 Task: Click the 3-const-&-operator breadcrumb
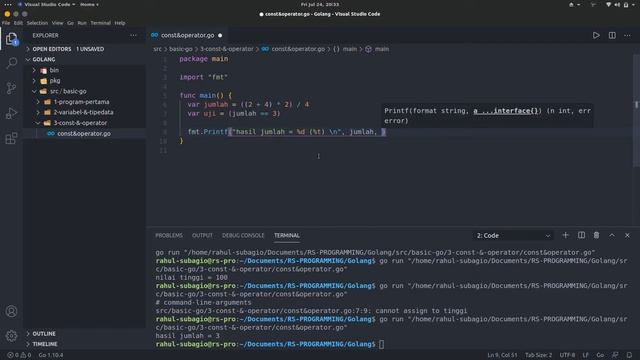(x=227, y=49)
